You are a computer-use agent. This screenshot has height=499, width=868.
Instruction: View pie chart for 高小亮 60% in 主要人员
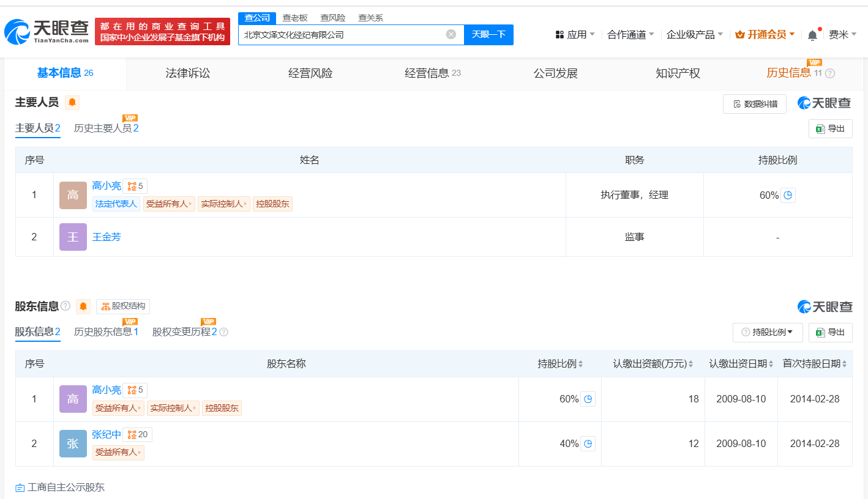788,195
